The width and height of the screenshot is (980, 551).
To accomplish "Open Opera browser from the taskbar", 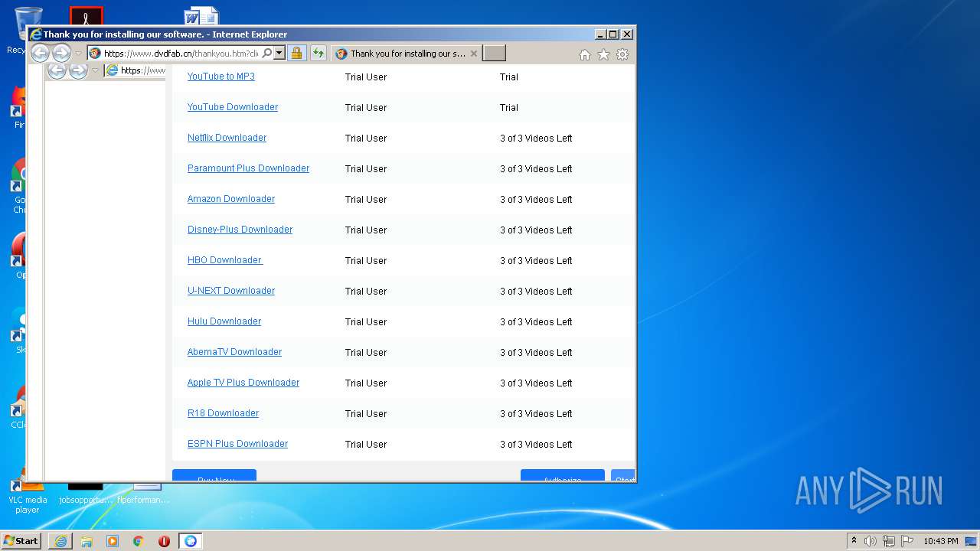I will tap(164, 541).
